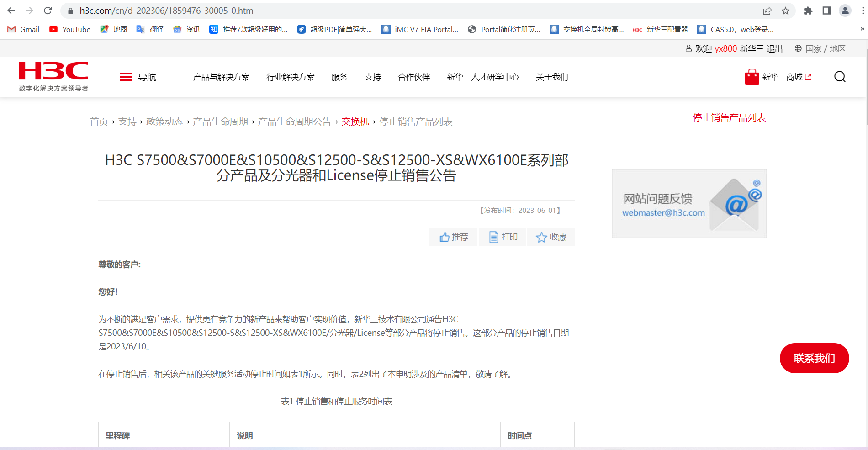Open site search with the magnifier icon
Screen dimensions: 868x450
(840, 77)
